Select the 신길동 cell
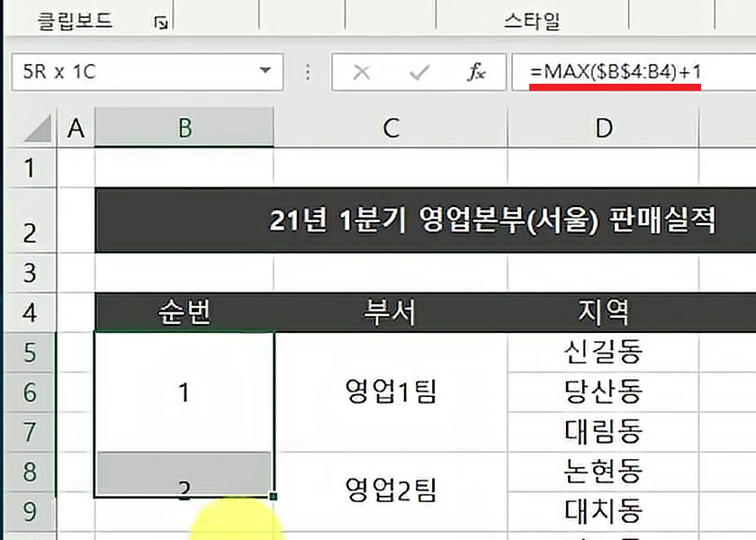Screen dimensions: 756x540 click(x=603, y=352)
